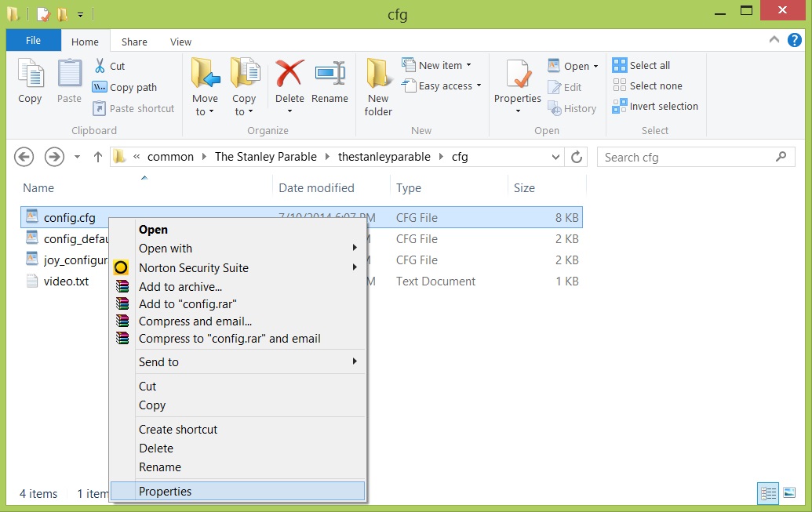Click the Paste clipboard icon
Image resolution: width=812 pixels, height=512 pixels.
coord(69,74)
